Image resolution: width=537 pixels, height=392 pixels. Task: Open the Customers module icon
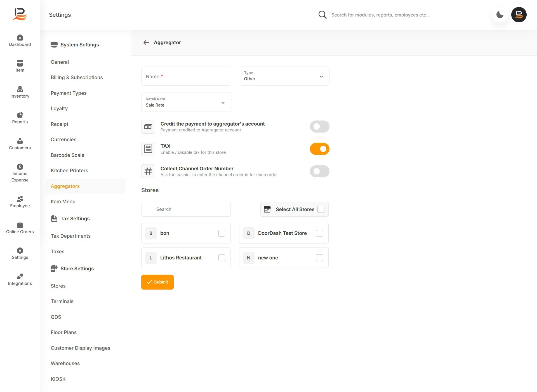(x=20, y=141)
